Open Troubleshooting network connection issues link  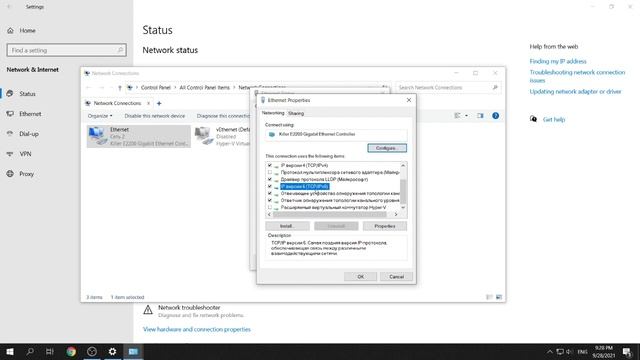click(x=577, y=76)
